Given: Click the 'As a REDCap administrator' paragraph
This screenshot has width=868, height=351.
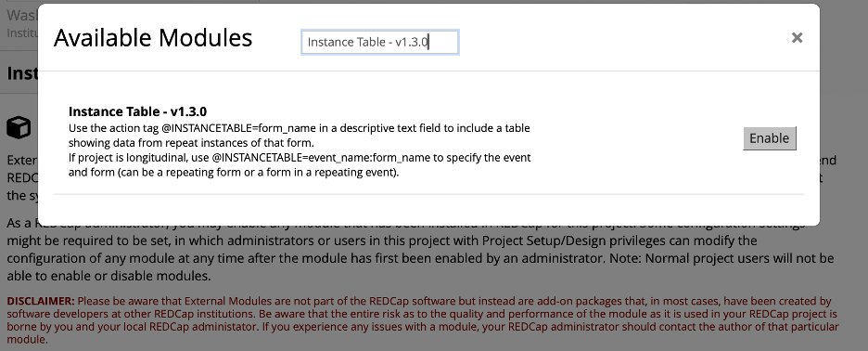Looking at the screenshot, I should pyautogui.click(x=420, y=250).
